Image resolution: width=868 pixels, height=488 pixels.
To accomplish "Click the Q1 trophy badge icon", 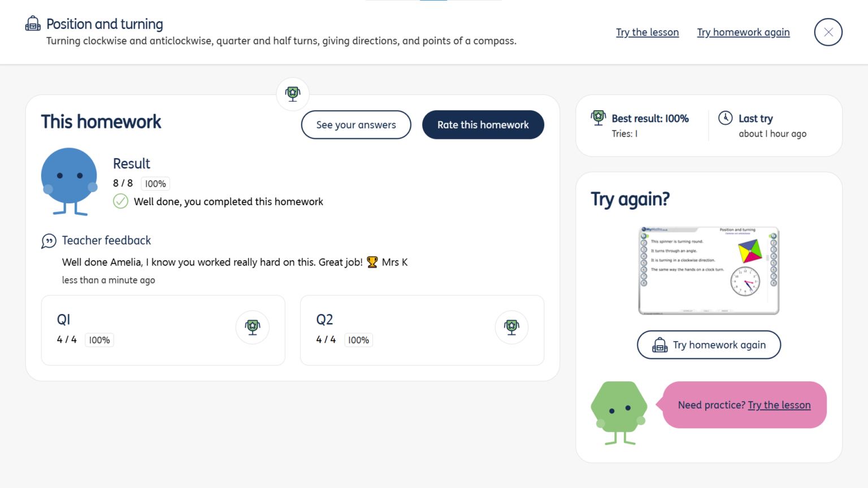I will pos(253,327).
